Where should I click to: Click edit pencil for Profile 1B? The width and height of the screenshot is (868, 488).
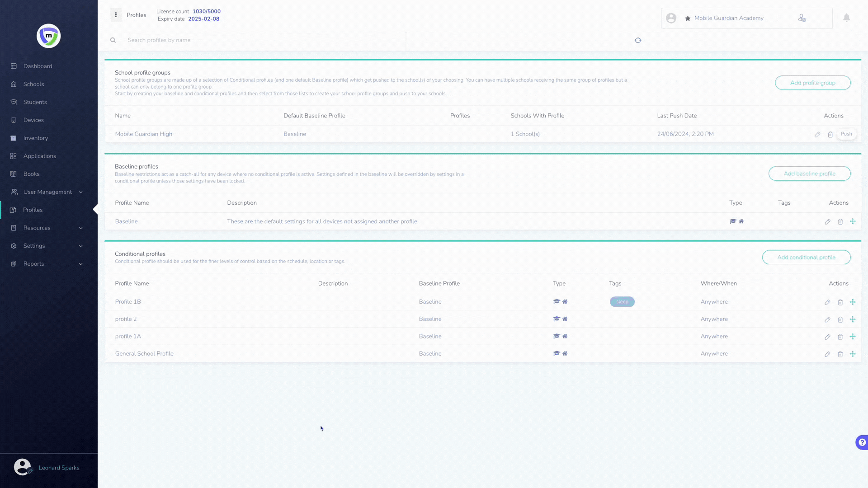827,302
